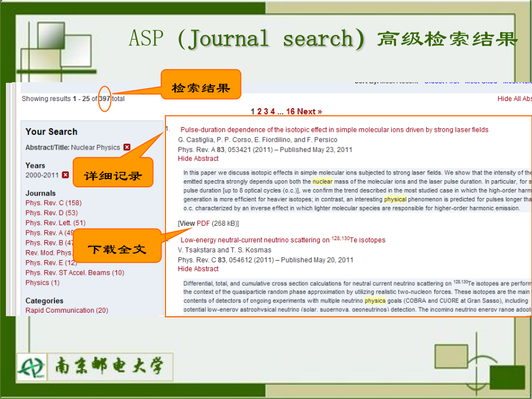Remove the Nuclear Physics Abstract/Title filter
Image resolution: width=532 pixels, height=399 pixels.
point(127,147)
